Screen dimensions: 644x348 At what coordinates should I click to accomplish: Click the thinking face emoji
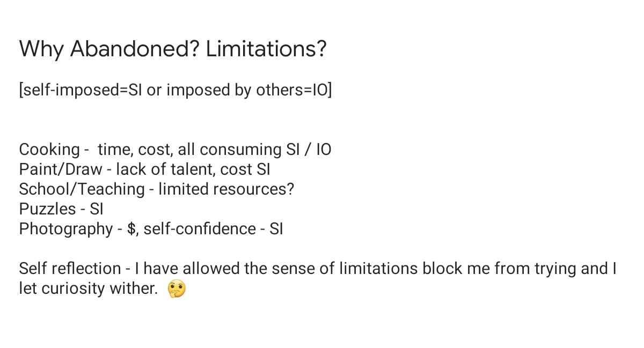pyautogui.click(x=177, y=289)
